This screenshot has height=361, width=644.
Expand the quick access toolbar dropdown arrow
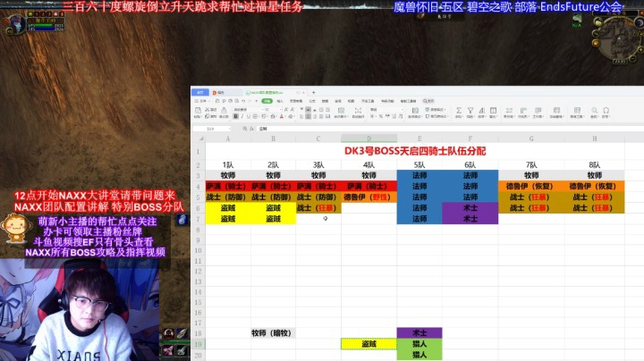pyautogui.click(x=257, y=101)
